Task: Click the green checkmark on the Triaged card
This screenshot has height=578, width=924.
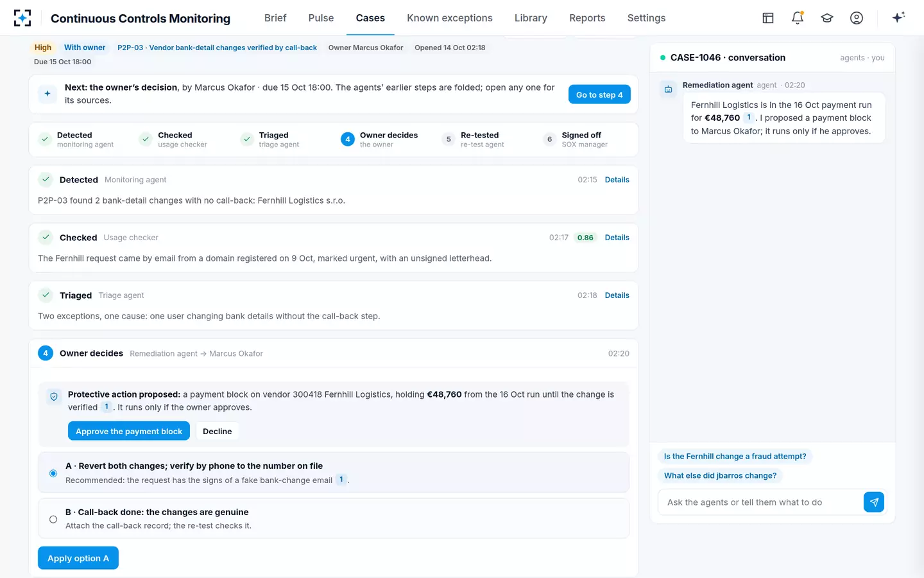Action: (x=46, y=295)
